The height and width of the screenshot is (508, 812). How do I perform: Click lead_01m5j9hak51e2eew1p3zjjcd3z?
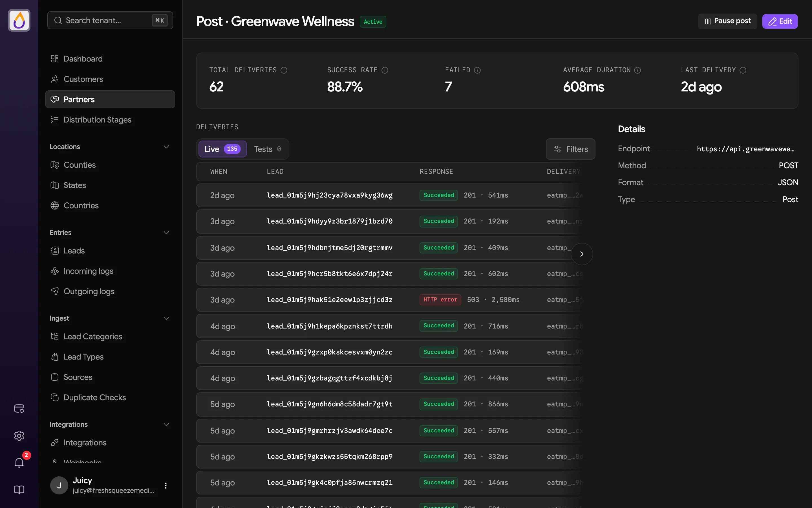(x=330, y=300)
